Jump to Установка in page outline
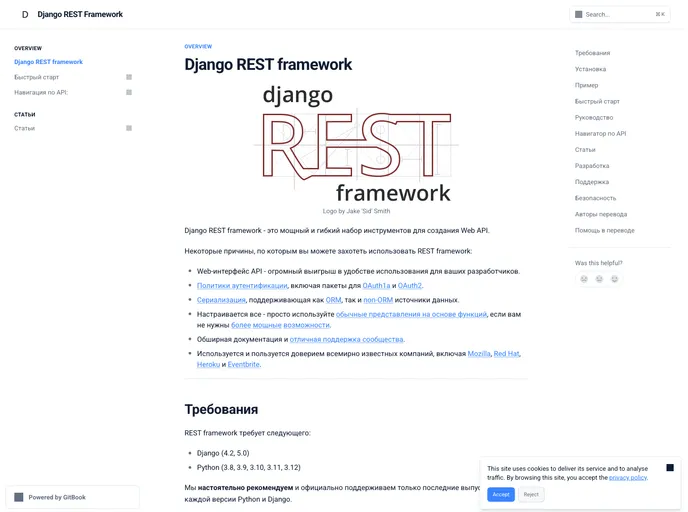This screenshot has width=688, height=512. point(590,69)
